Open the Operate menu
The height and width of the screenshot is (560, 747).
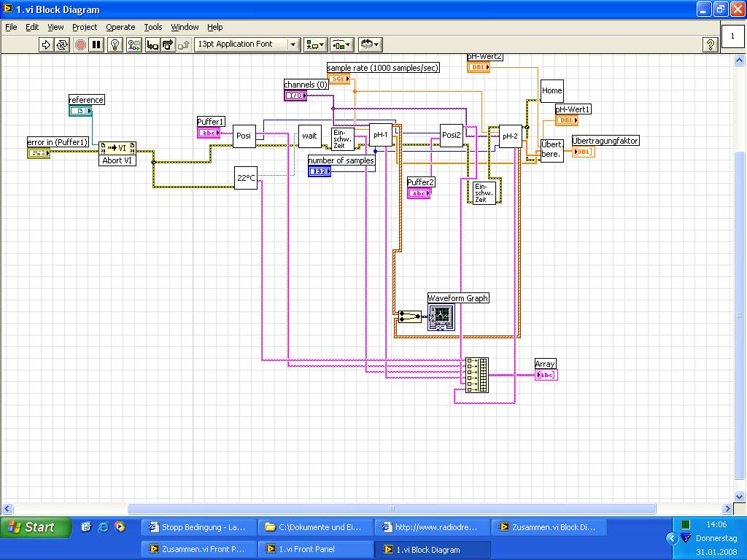pyautogui.click(x=120, y=27)
